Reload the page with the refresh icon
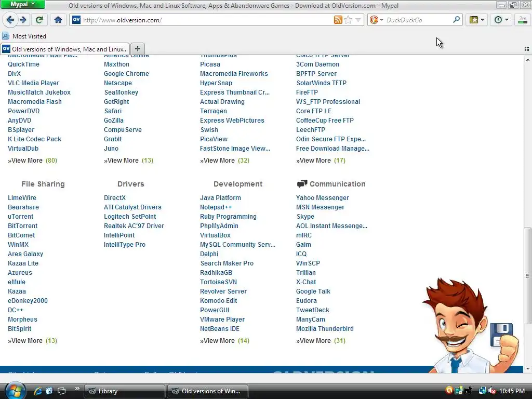 [x=39, y=20]
